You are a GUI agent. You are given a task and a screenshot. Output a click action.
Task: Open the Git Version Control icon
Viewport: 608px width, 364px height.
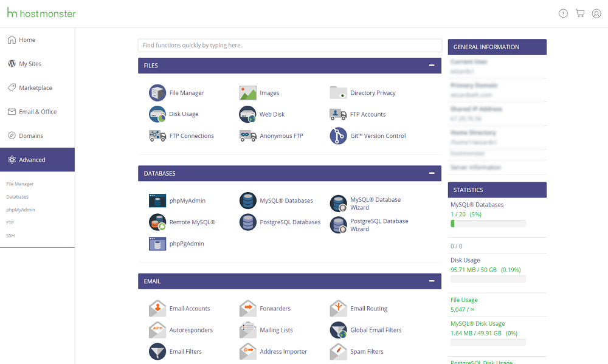tap(338, 136)
